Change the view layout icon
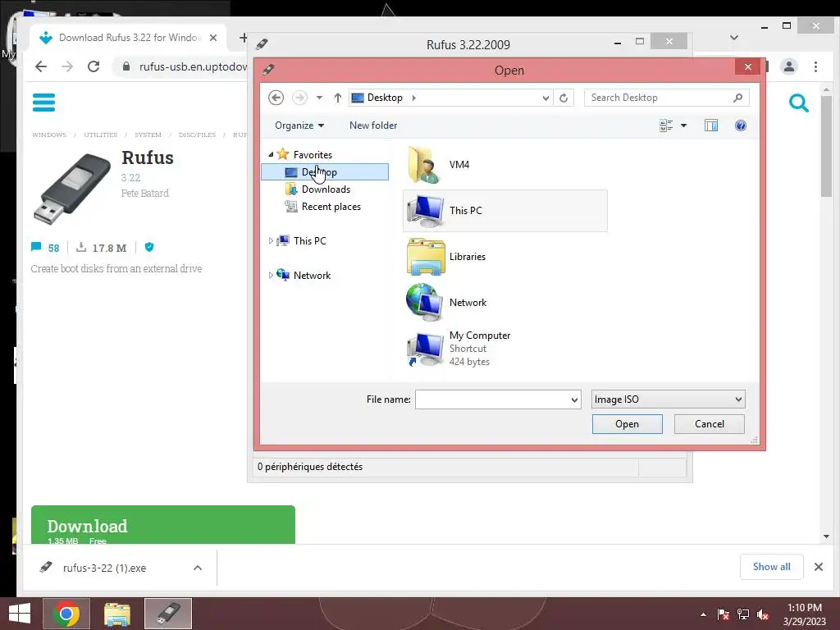 click(666, 126)
